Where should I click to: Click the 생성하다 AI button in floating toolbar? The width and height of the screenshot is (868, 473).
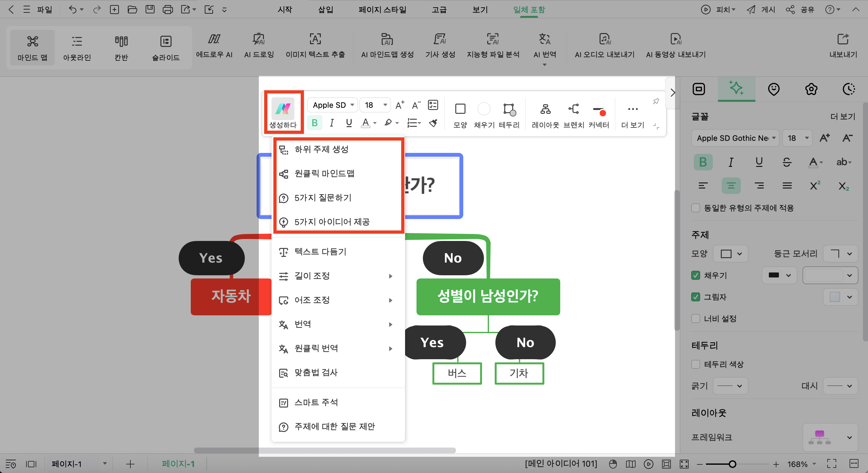tap(283, 113)
